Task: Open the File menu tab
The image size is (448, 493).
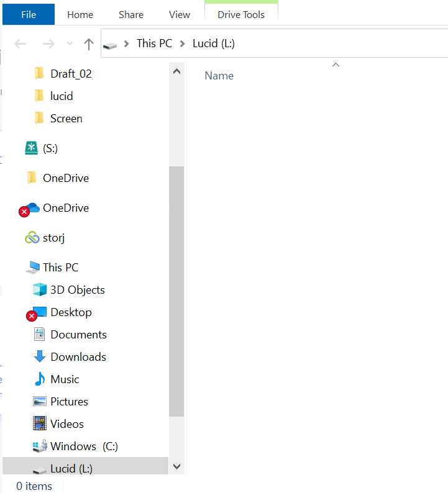Action: (x=29, y=14)
